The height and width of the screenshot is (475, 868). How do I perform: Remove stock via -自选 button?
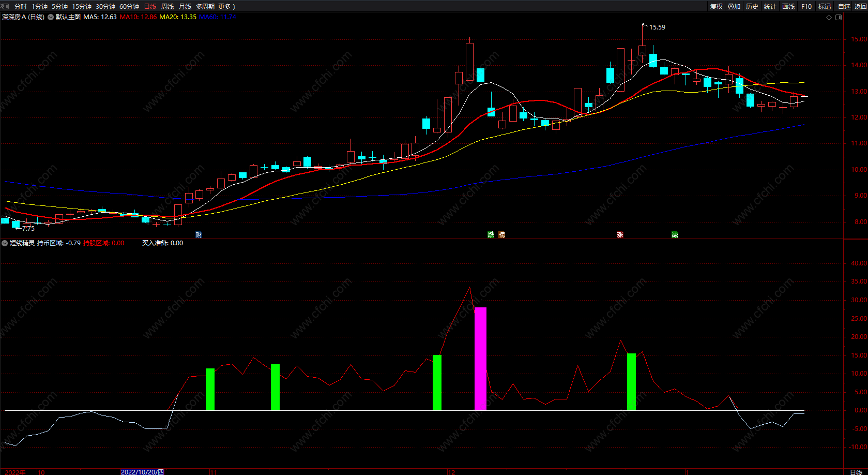click(x=843, y=7)
